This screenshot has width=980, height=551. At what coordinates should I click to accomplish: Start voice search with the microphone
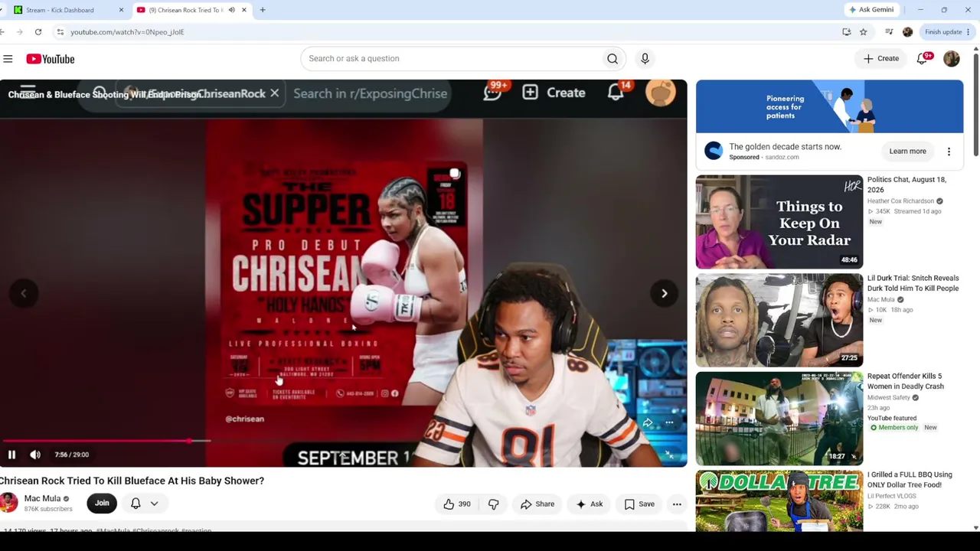pyautogui.click(x=645, y=59)
